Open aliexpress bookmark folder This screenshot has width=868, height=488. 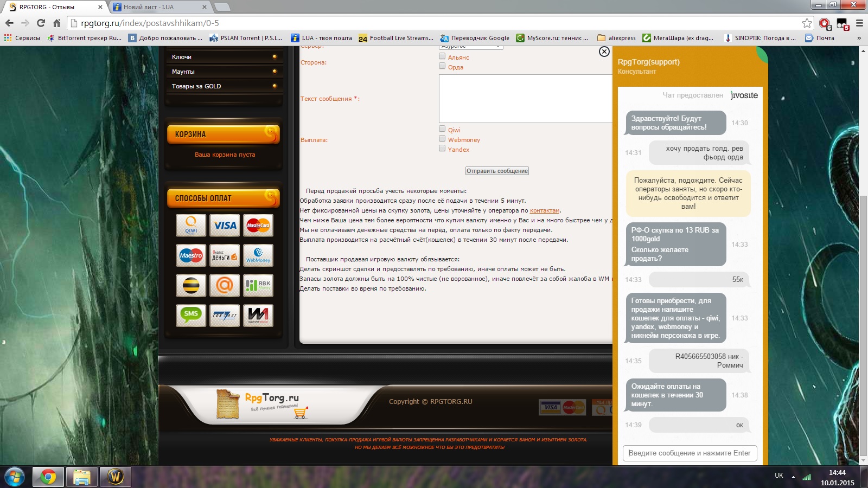click(616, 38)
